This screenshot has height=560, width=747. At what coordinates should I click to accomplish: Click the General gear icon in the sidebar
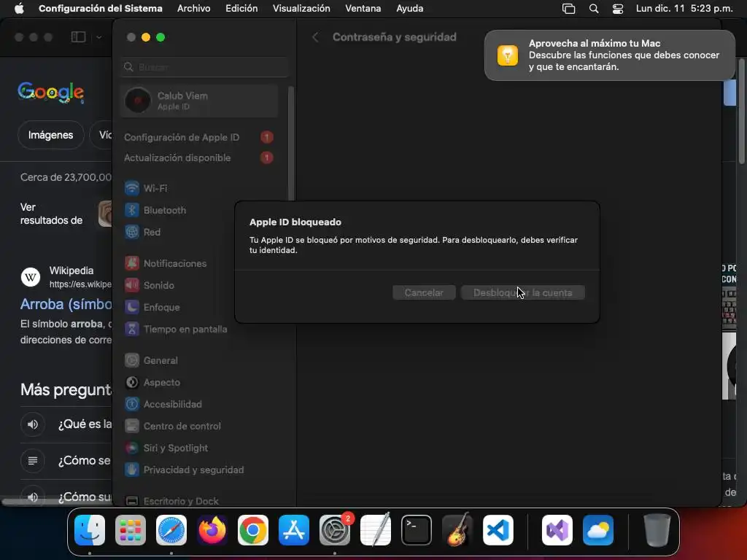click(132, 360)
